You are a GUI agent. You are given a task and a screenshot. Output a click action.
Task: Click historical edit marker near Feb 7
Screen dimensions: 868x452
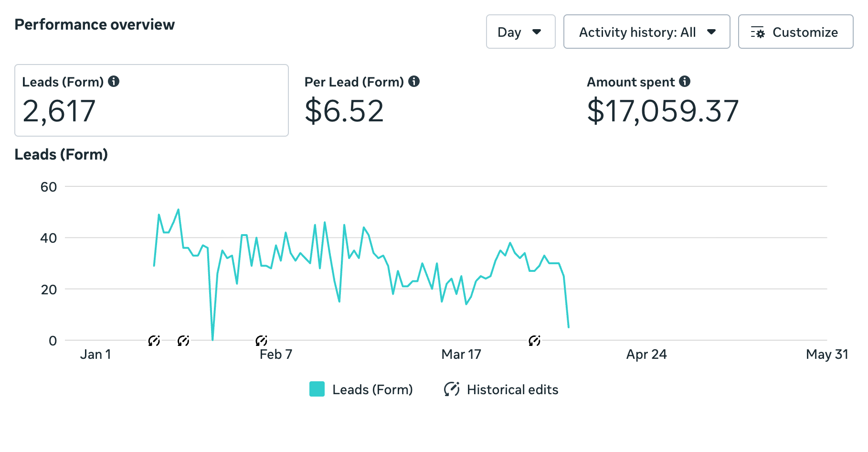point(261,340)
